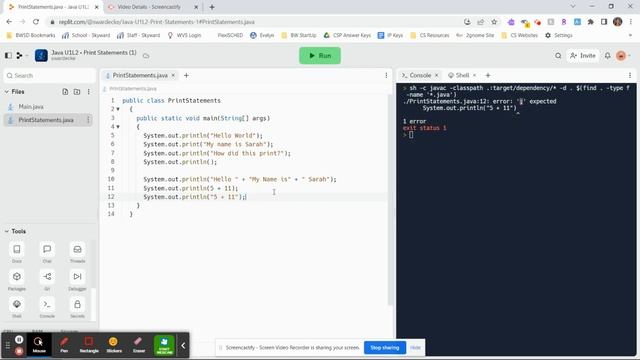Start the Screencastify webcam
The height and width of the screenshot is (360, 640).
[x=164, y=345]
